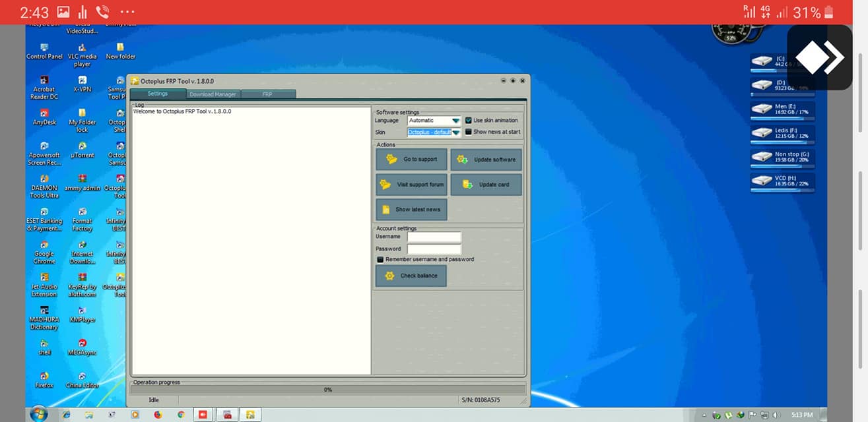868x422 pixels.
Task: Launch the X-VPN desktop shortcut
Action: pos(82,84)
